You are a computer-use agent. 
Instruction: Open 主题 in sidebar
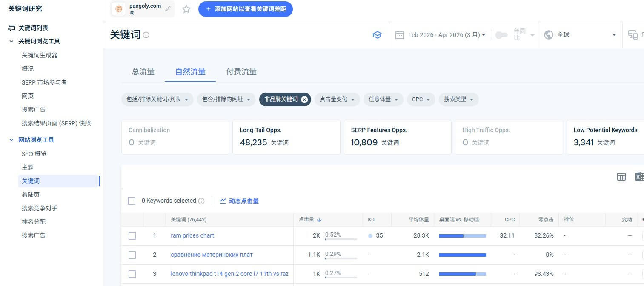point(28,167)
